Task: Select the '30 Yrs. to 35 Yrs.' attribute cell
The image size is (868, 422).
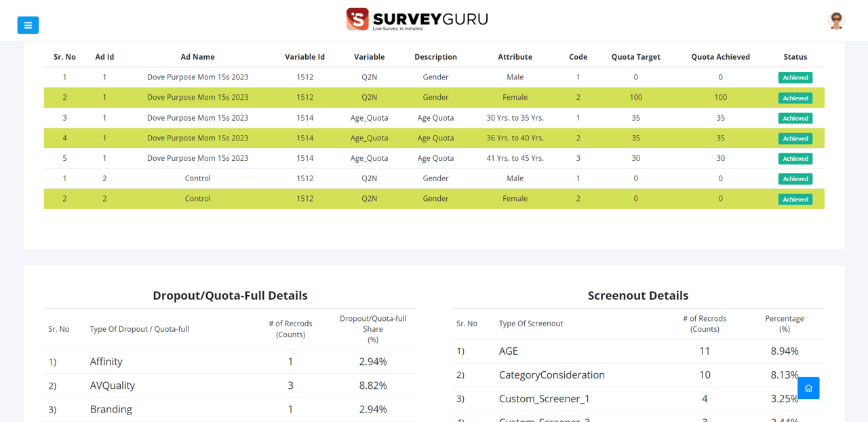Action: click(515, 118)
